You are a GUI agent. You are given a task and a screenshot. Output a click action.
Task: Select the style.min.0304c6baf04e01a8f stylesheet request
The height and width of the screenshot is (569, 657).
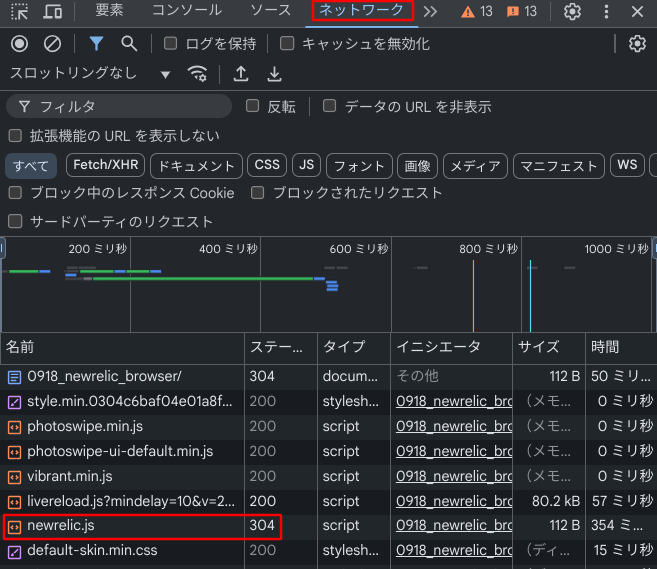click(x=328, y=401)
